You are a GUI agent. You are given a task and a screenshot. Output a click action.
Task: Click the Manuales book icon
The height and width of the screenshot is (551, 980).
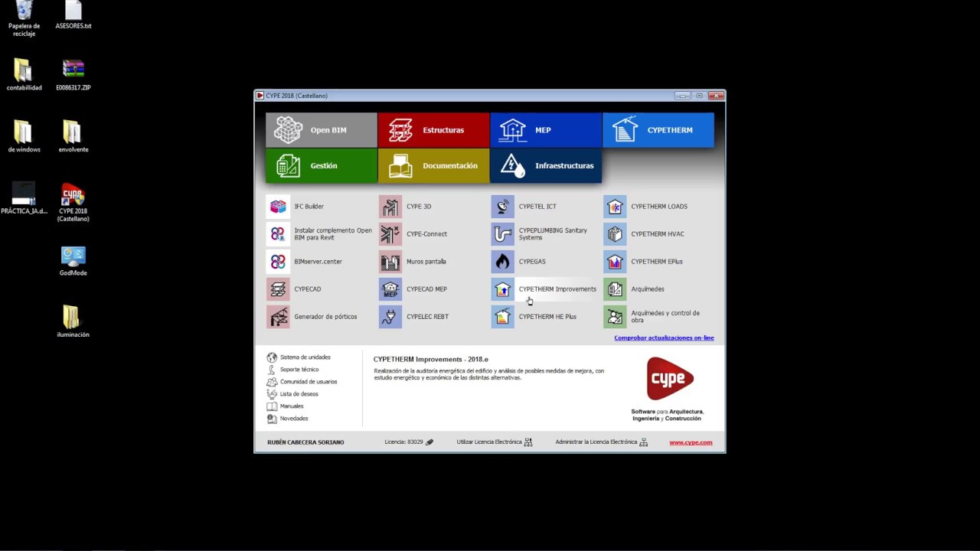272,406
